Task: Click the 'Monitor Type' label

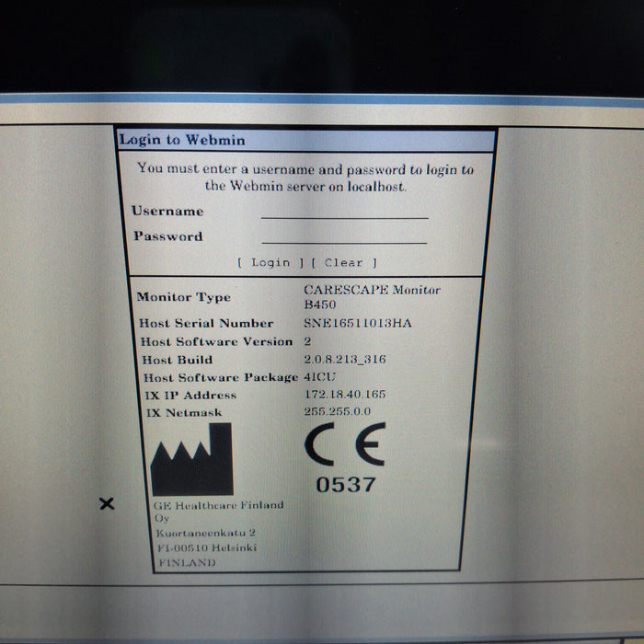Action: tap(184, 297)
